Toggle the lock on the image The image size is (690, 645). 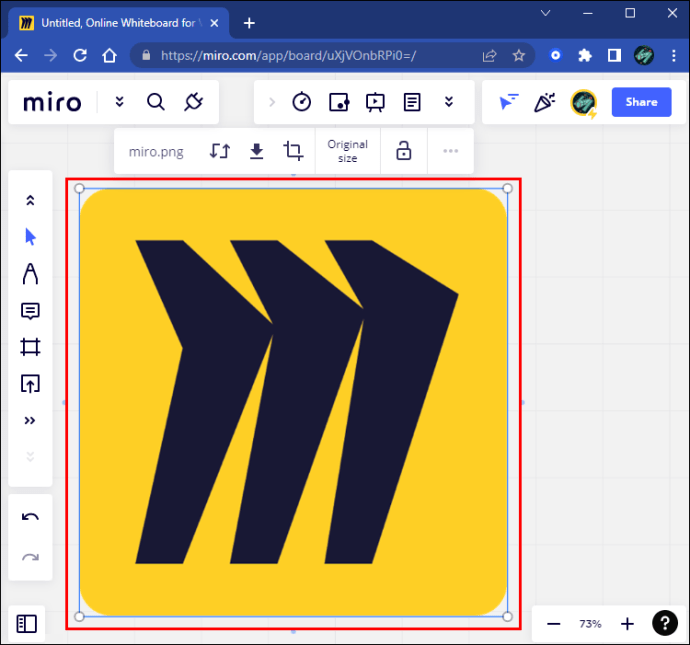point(404,151)
